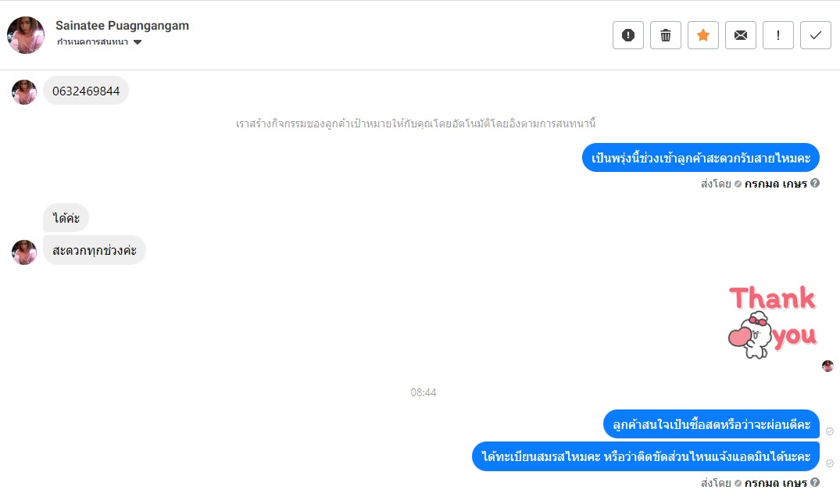
Task: Click the avatar beside สะดวกทุกช่วงค่ะ message
Action: 24,252
